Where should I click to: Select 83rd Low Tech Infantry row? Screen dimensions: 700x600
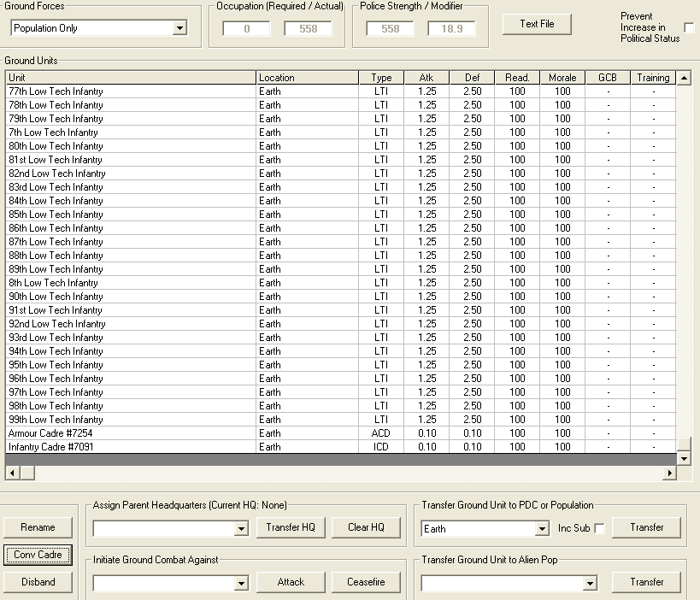coord(341,187)
